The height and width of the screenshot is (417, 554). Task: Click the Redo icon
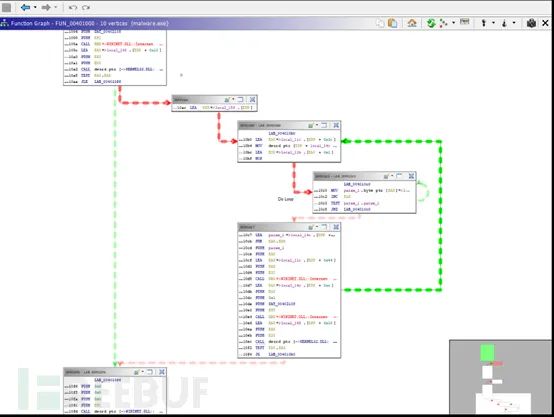point(86,7)
